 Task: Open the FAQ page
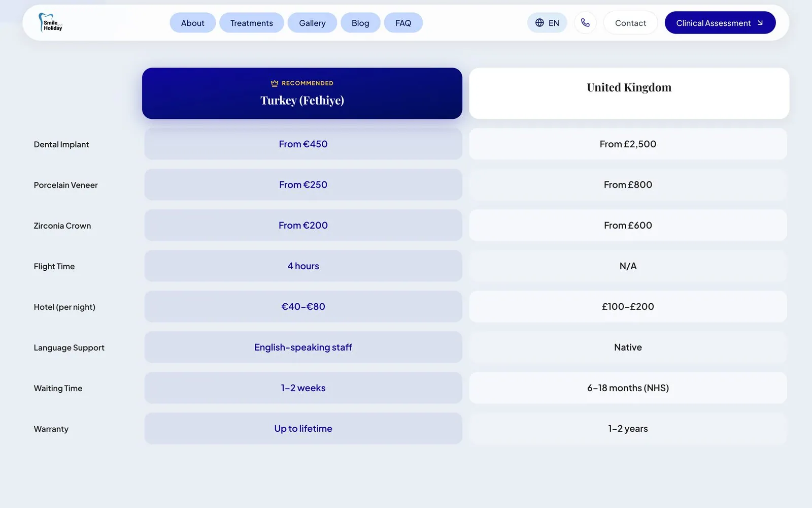403,23
